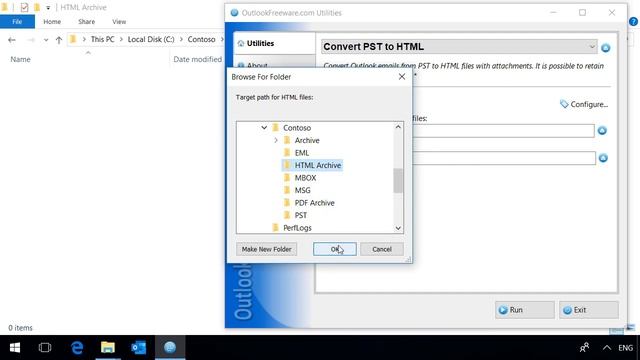Go up one folder in Explorer
Screen dimensions: 640x360
59,40
